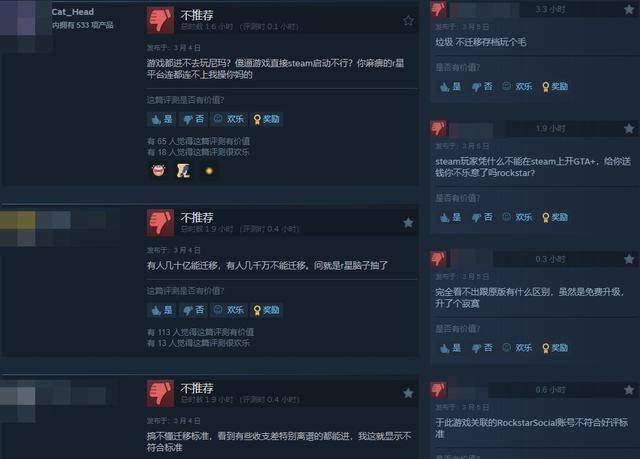Viewport: 640px width, 459px height.
Task: Click the star on the 1.9 小时 review
Action: pyautogui.click(x=629, y=129)
